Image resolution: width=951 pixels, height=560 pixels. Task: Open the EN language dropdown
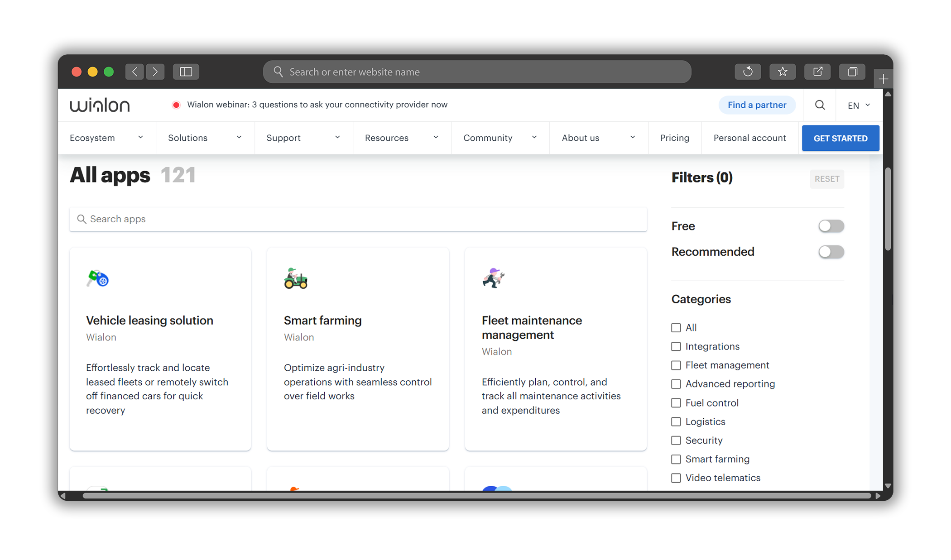(x=859, y=105)
